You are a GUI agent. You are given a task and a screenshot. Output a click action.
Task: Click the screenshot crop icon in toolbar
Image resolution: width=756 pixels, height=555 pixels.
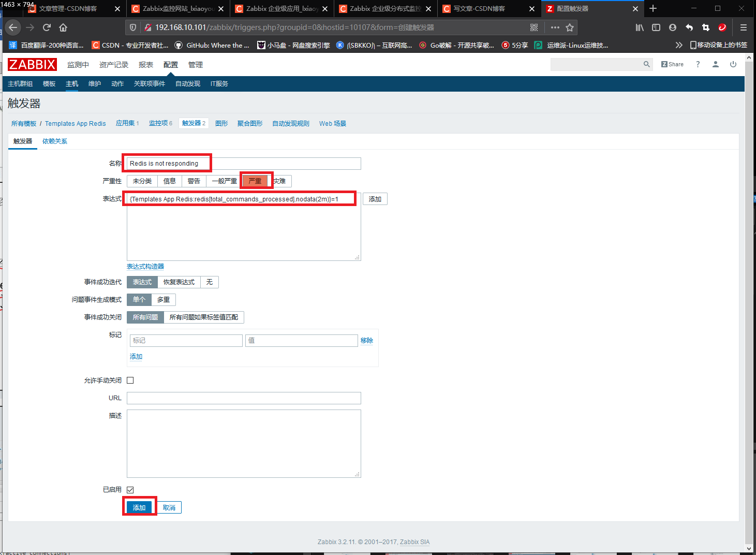tap(706, 27)
